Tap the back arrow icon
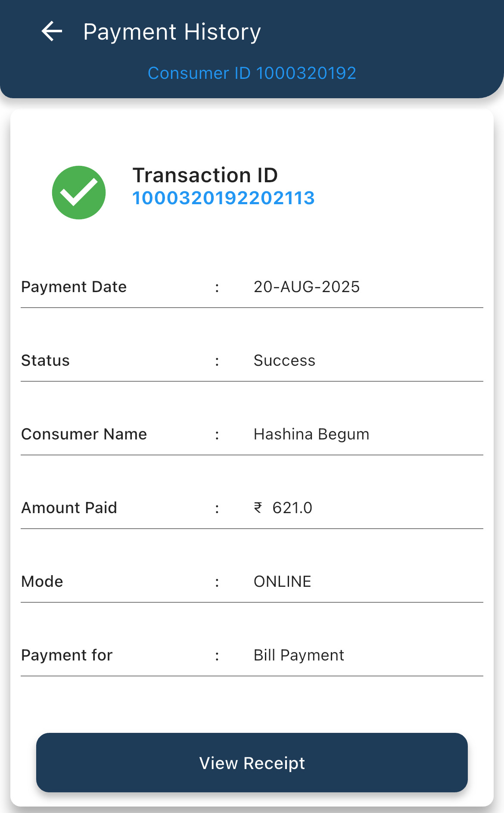The image size is (504, 813). (52, 31)
